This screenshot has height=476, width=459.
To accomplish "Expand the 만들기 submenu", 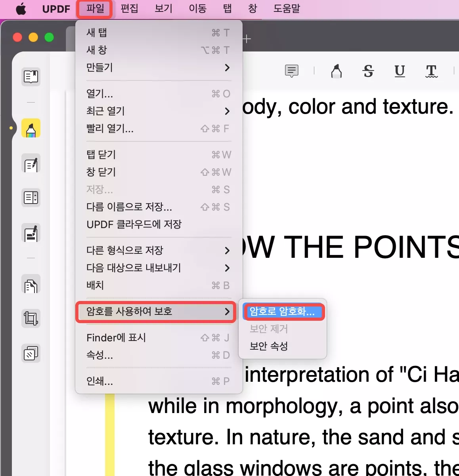I will [x=159, y=67].
